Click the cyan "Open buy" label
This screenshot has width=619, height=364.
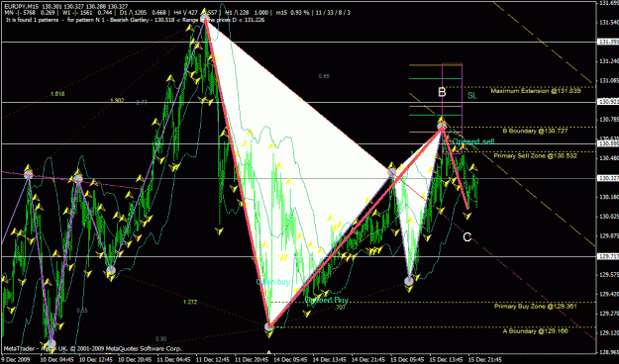[x=273, y=282]
